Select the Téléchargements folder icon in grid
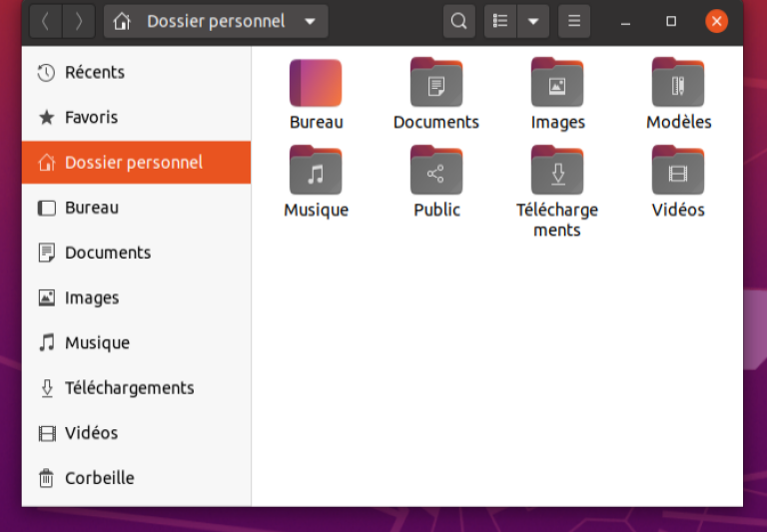The image size is (767, 532). pyautogui.click(x=557, y=170)
